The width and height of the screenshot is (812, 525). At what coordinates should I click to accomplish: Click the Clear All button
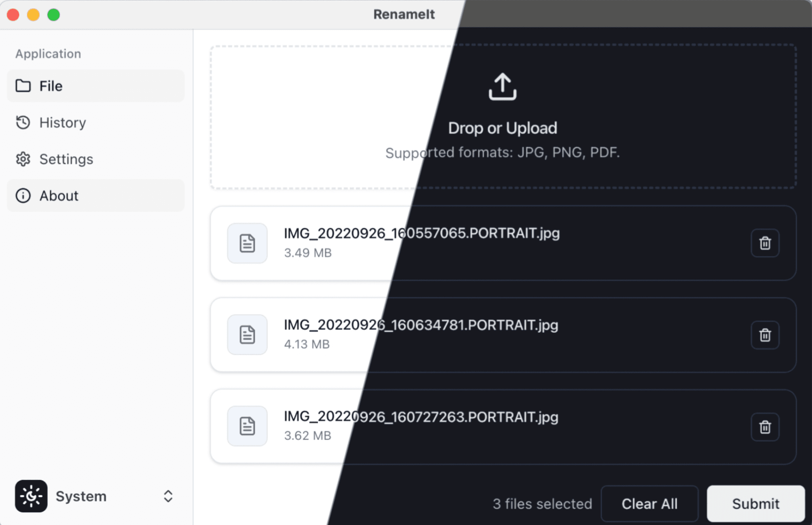coord(649,504)
